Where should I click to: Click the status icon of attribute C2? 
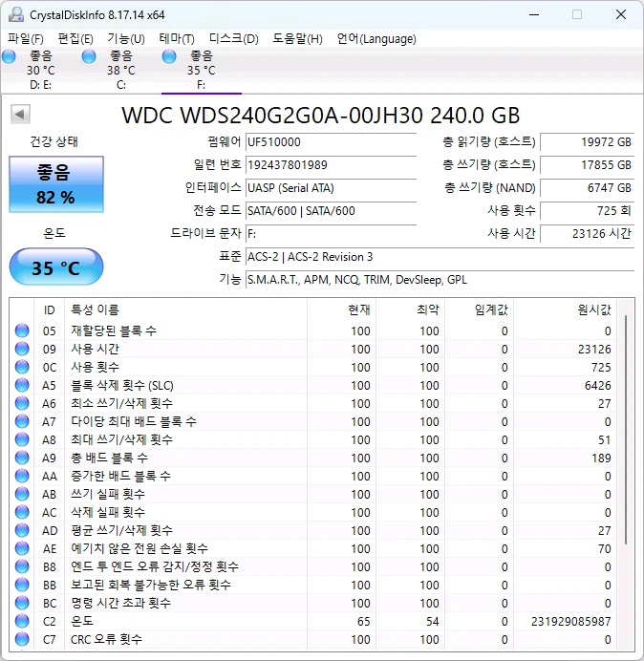pyautogui.click(x=22, y=621)
